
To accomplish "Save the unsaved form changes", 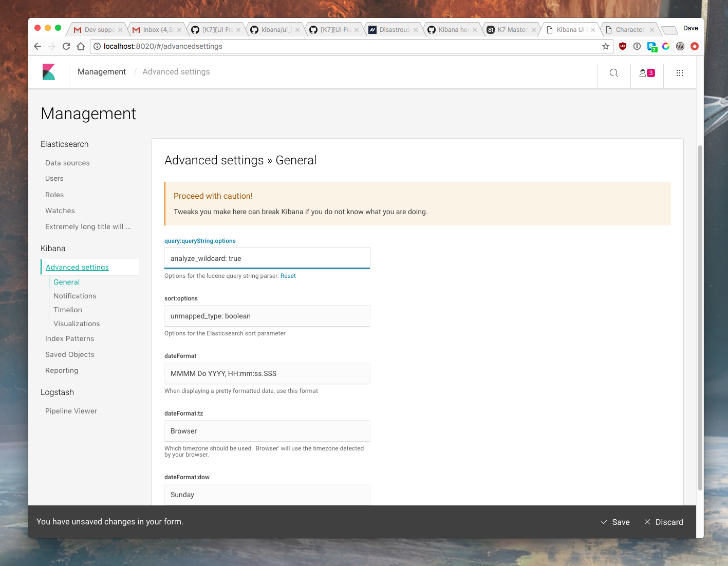I will pyautogui.click(x=615, y=522).
